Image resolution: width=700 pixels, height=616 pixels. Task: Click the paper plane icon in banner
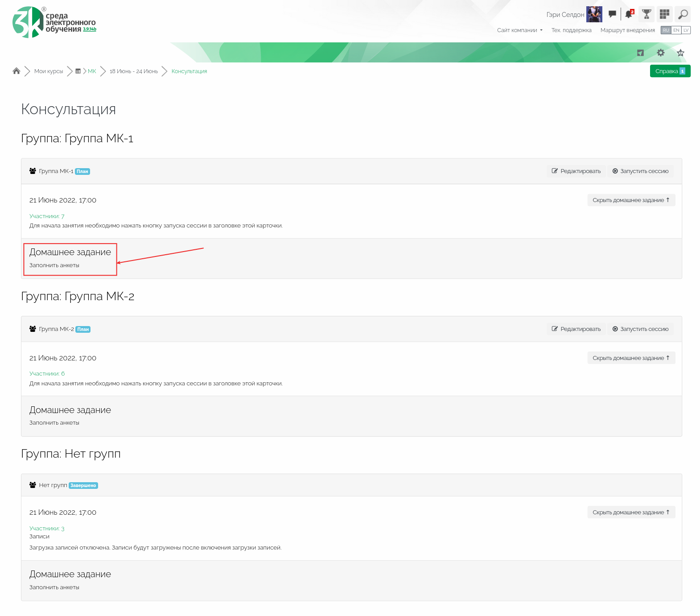pos(640,53)
